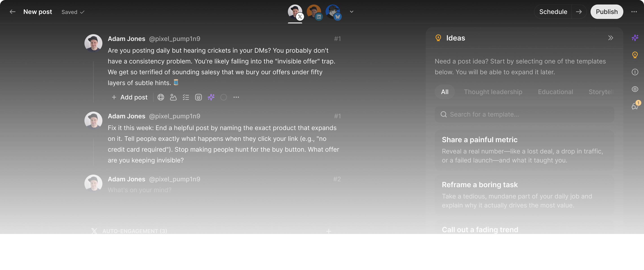Expand the accounts dropdown chevron
Viewport: 644px width, 270px height.
click(351, 11)
